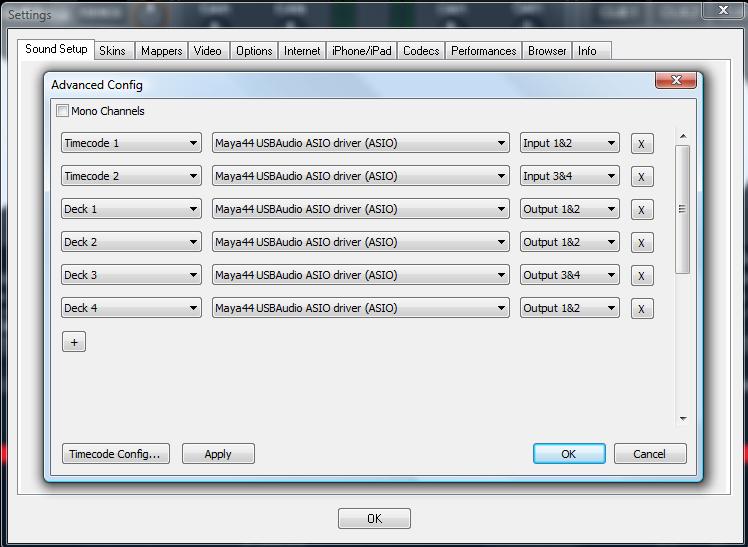Delete the Deck 1 row using X
This screenshot has height=547, width=748.
[x=642, y=209]
